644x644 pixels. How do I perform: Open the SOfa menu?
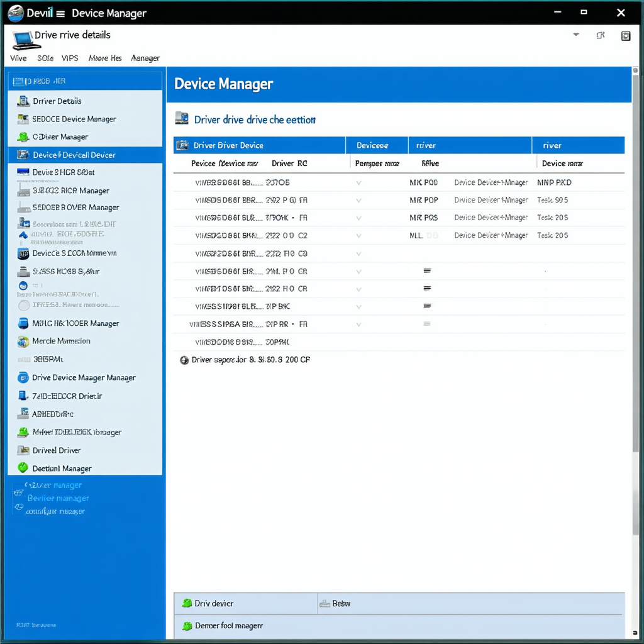tap(45, 58)
